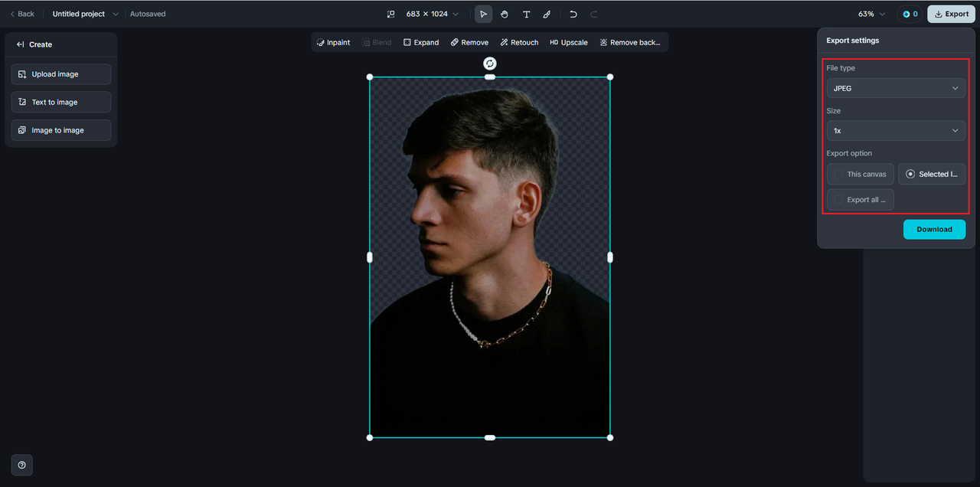Viewport: 980px width, 487px height.
Task: Click the Download button
Action: (934, 229)
